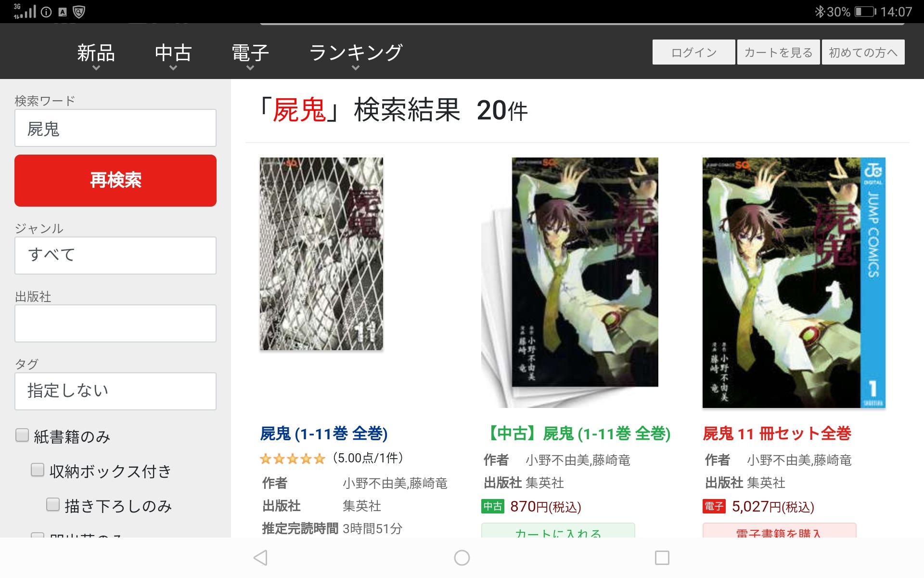Open the recent apps square icon
The height and width of the screenshot is (578, 924).
click(662, 558)
